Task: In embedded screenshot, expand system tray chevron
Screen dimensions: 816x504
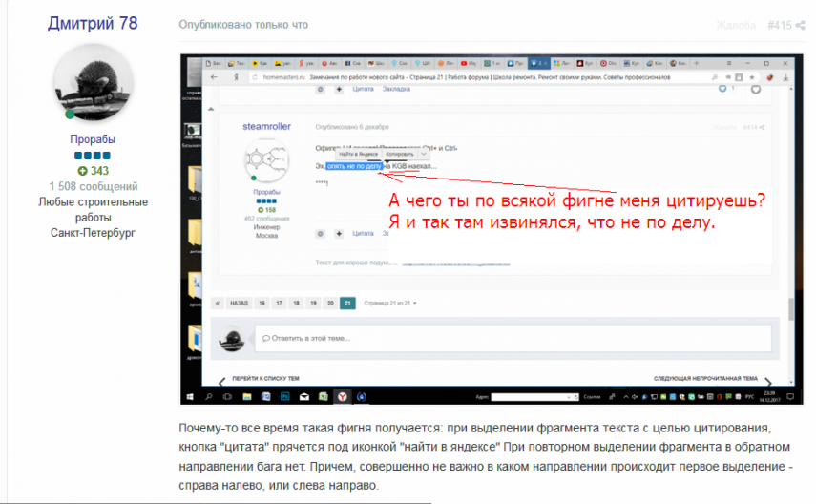Action: 625,397
